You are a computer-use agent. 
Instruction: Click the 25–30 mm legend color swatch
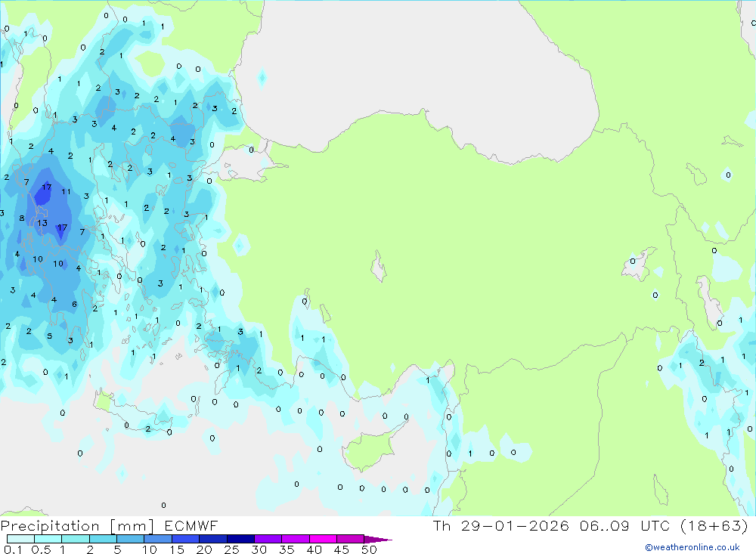240,539
